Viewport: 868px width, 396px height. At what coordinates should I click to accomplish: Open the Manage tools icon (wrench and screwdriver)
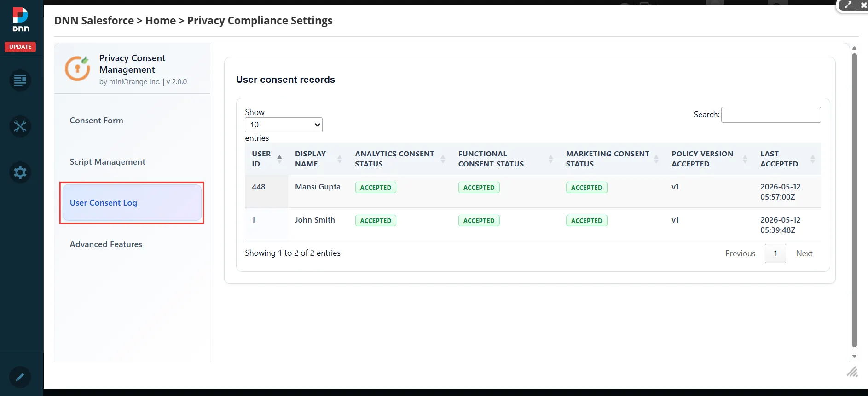[x=20, y=126]
